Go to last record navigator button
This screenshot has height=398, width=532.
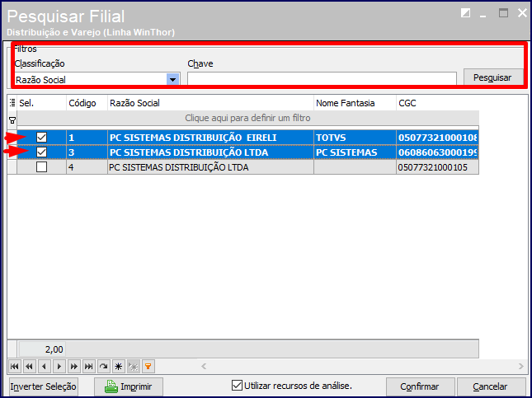coord(88,366)
